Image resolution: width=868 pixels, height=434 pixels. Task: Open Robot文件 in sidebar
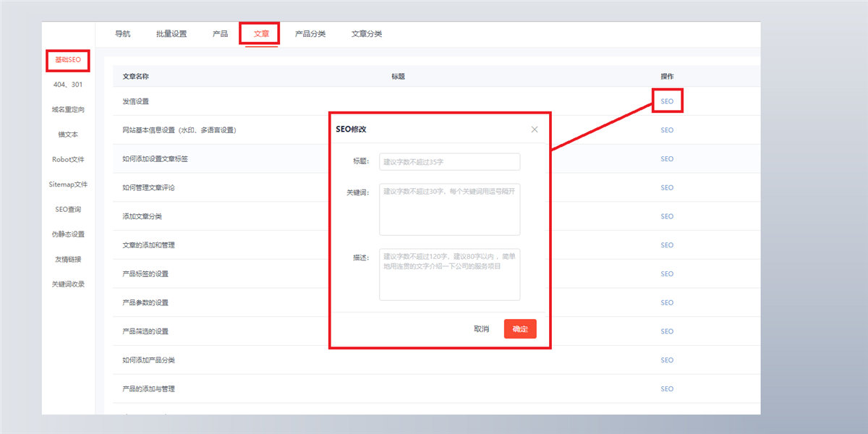pos(68,159)
